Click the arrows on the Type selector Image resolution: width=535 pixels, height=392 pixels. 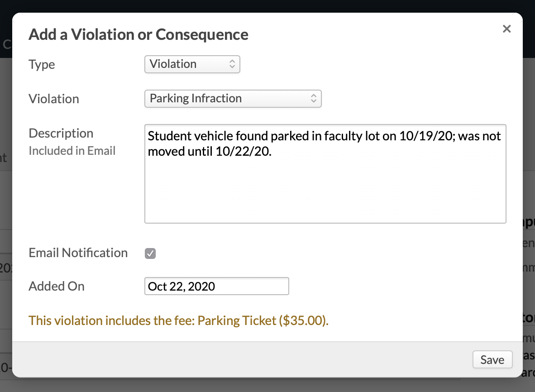point(232,64)
